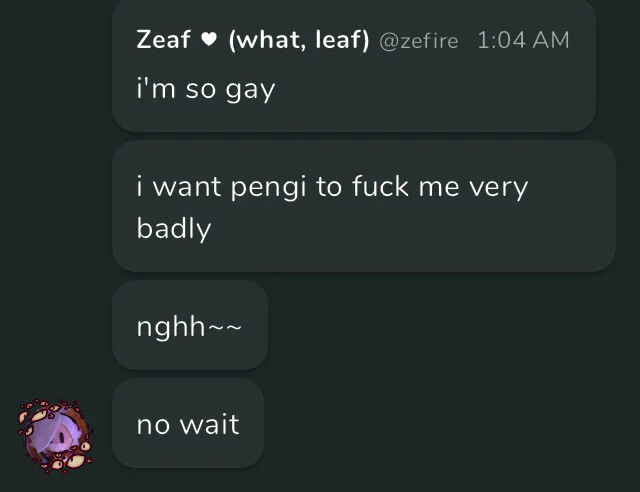Image resolution: width=640 pixels, height=492 pixels.
Task: Click the word "badly" in the second message
Action: (174, 229)
